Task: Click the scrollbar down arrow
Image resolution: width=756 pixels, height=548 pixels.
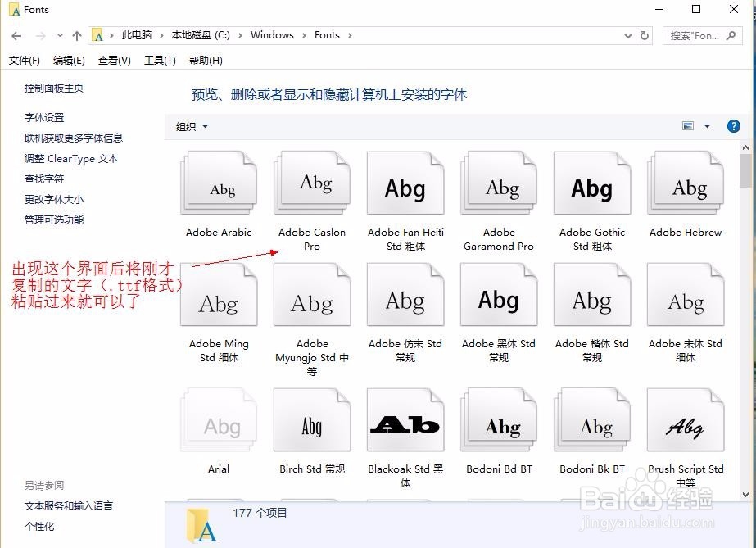Action: coord(746,494)
